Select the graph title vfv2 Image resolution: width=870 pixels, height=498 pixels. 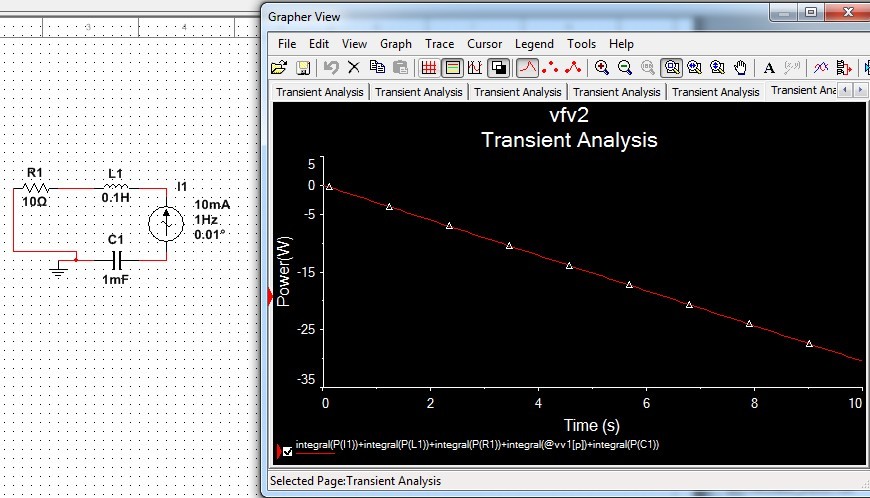coord(569,115)
